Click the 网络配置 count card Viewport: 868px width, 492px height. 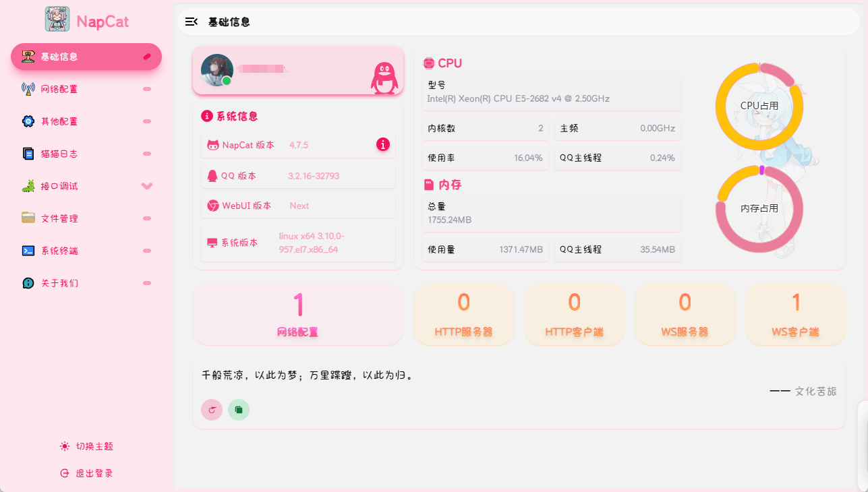[298, 315]
